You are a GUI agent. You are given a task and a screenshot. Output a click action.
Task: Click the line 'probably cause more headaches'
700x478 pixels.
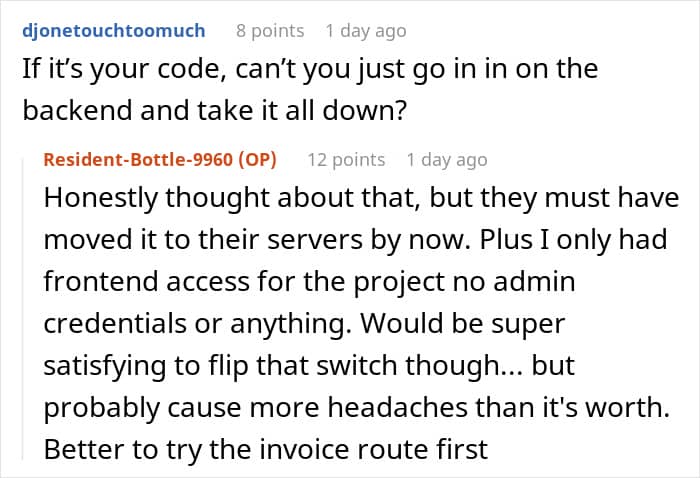tap(357, 407)
